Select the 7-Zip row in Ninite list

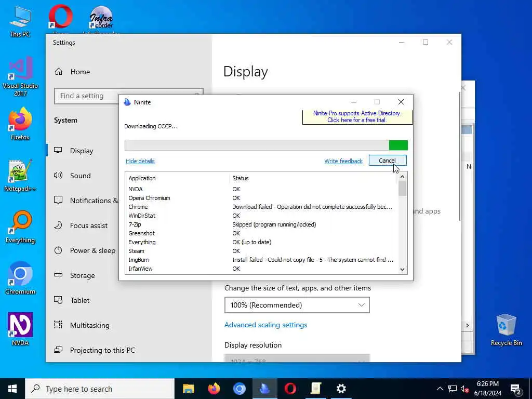[x=261, y=224]
